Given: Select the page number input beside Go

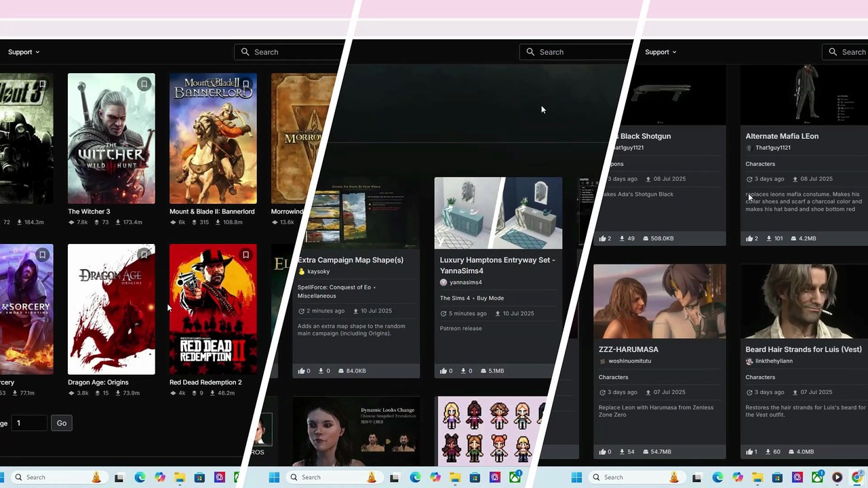Looking at the screenshot, I should 29,423.
